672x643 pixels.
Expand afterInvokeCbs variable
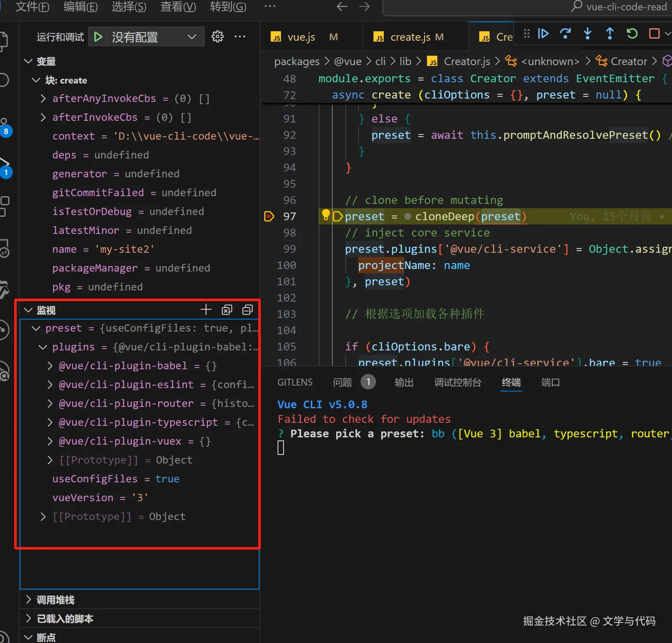point(43,117)
